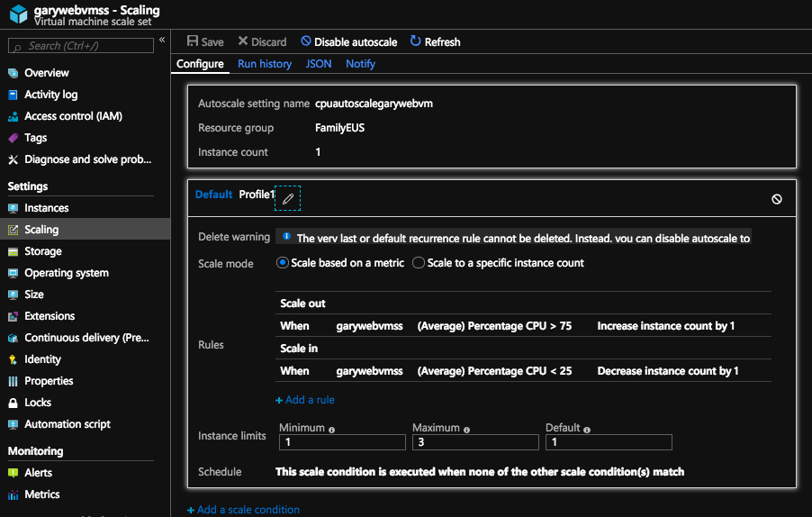Viewport: 812px width, 517px height.
Task: Click the FamilyEUS resource group value
Action: (x=339, y=127)
